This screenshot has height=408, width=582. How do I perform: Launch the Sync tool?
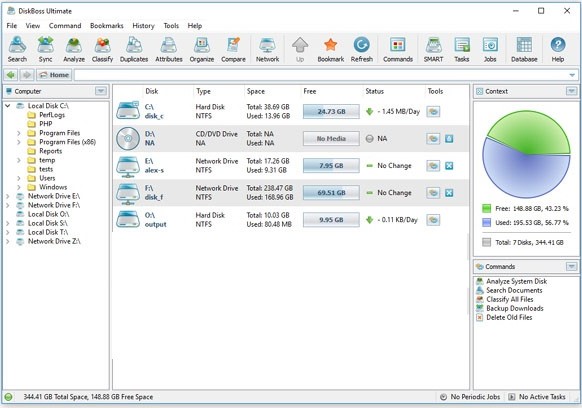pos(45,49)
